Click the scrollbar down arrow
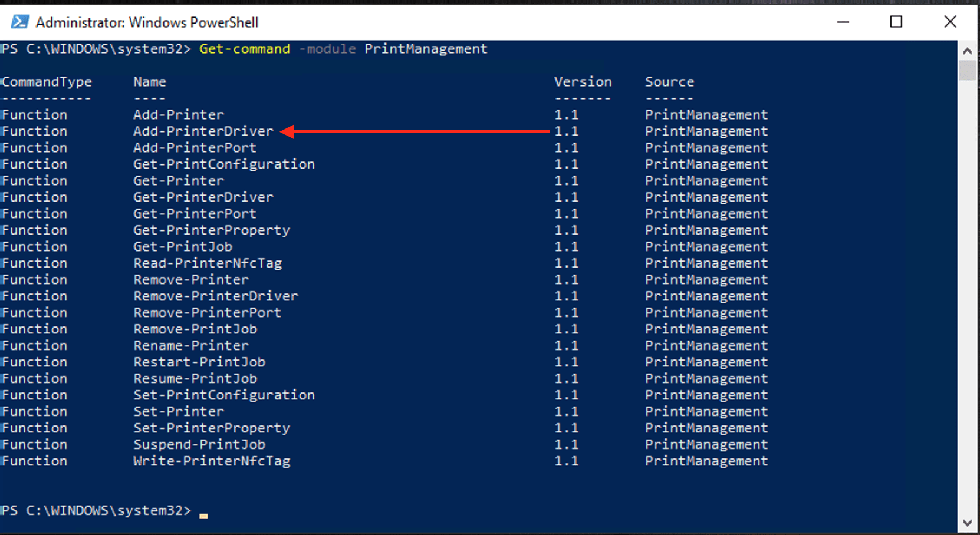 pyautogui.click(x=967, y=523)
